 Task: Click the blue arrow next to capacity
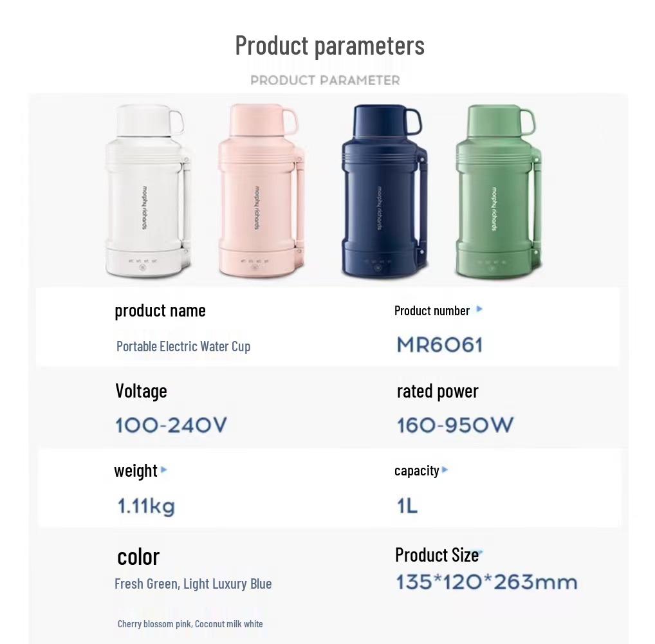[x=445, y=470]
